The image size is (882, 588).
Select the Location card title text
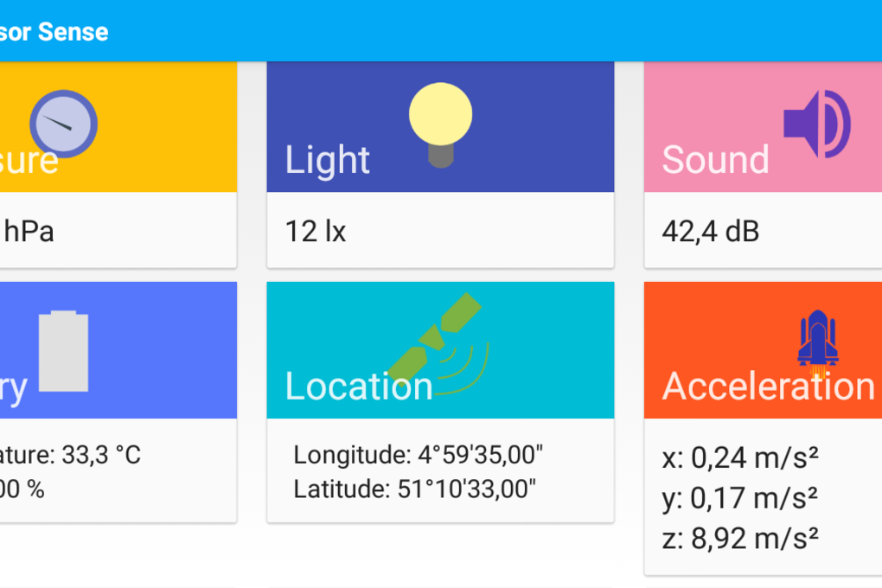(x=359, y=387)
